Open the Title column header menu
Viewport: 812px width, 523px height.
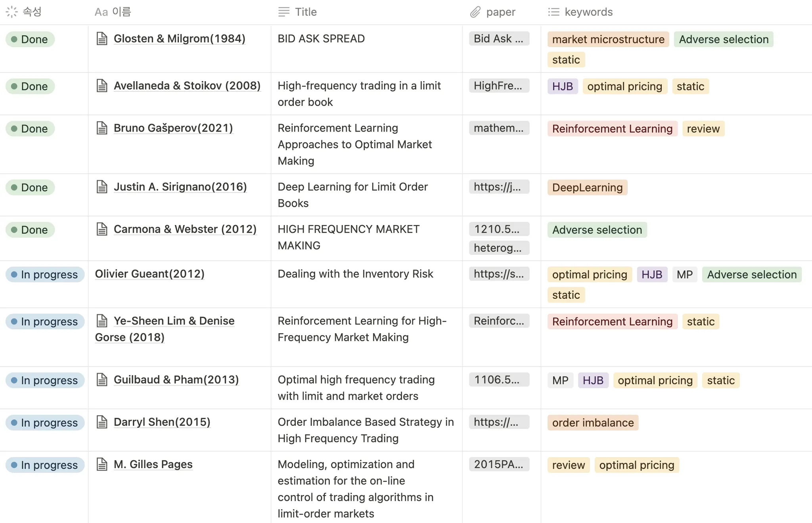pos(305,12)
